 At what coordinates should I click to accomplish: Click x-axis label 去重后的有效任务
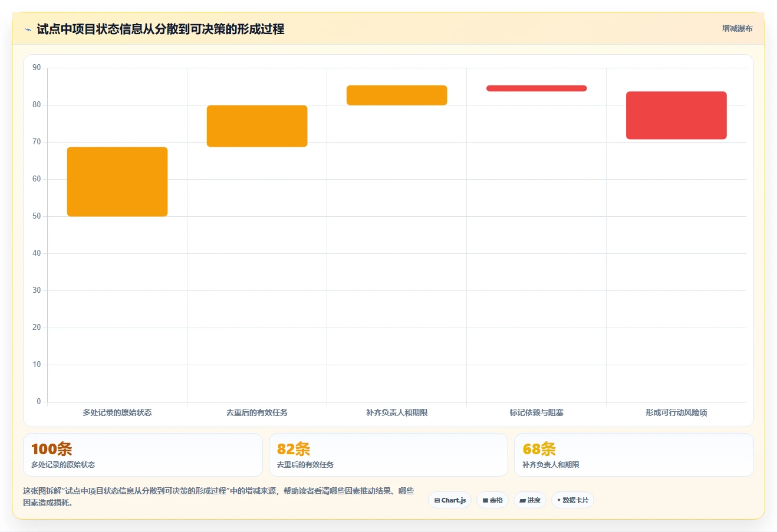click(257, 412)
